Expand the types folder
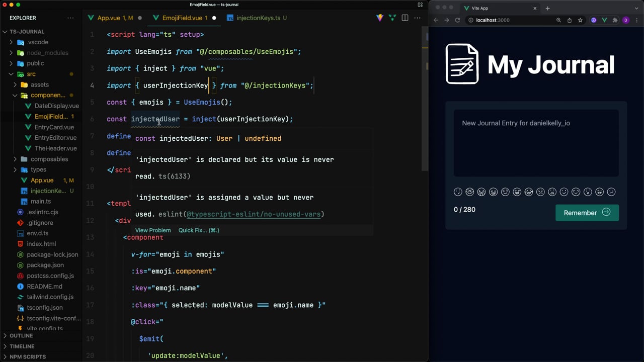Image resolution: width=644 pixels, height=362 pixels. [x=15, y=169]
